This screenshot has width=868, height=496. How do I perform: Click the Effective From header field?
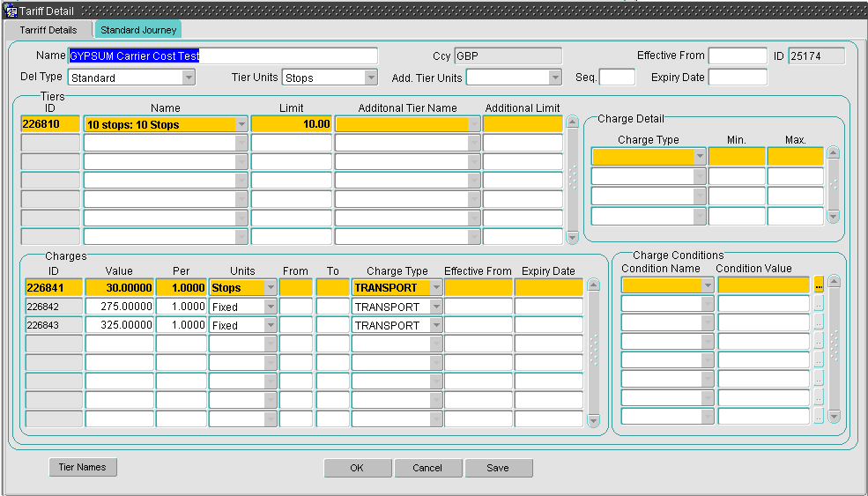pyautogui.click(x=738, y=56)
